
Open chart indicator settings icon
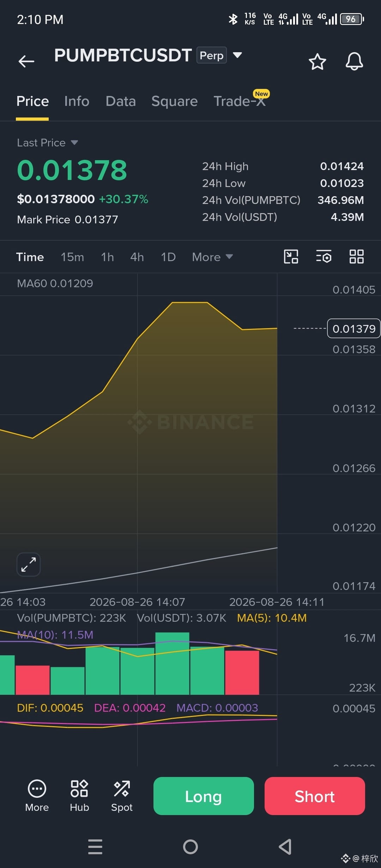(x=323, y=257)
